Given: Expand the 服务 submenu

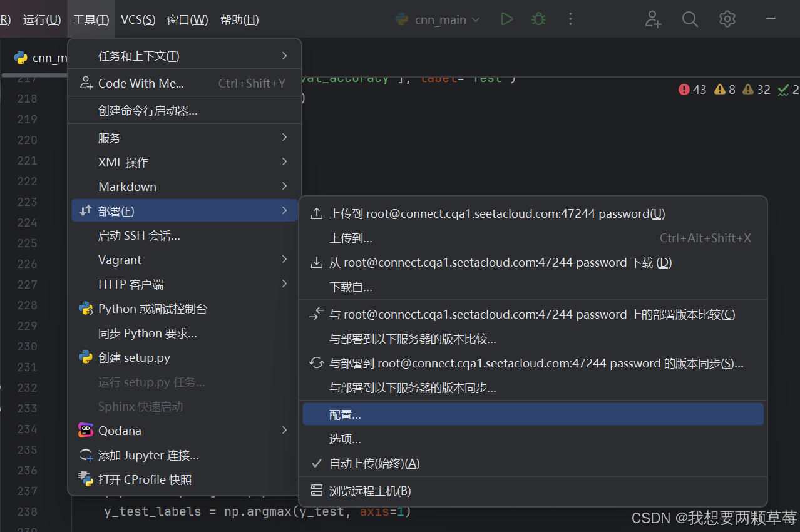Looking at the screenshot, I should [x=113, y=137].
